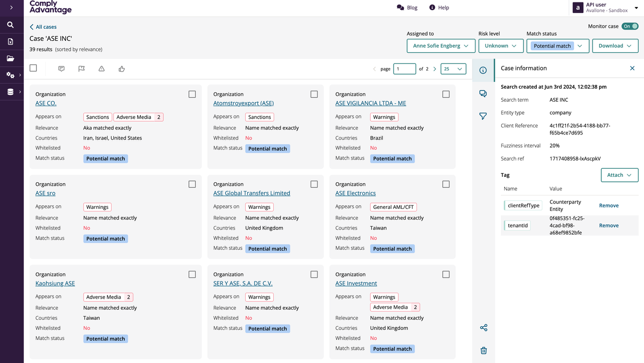Toggle the Monitor case switch
Screen dimensions: 644x363
coord(630,26)
